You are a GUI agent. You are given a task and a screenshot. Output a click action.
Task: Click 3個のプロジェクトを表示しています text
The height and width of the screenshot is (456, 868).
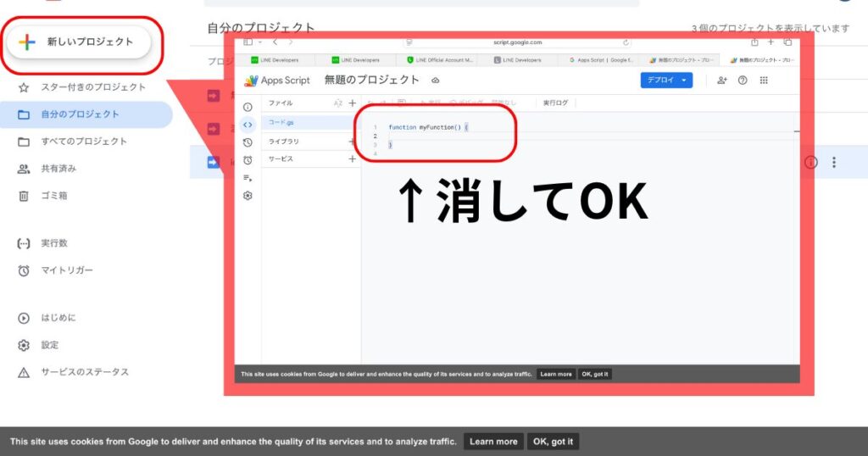coord(770,28)
